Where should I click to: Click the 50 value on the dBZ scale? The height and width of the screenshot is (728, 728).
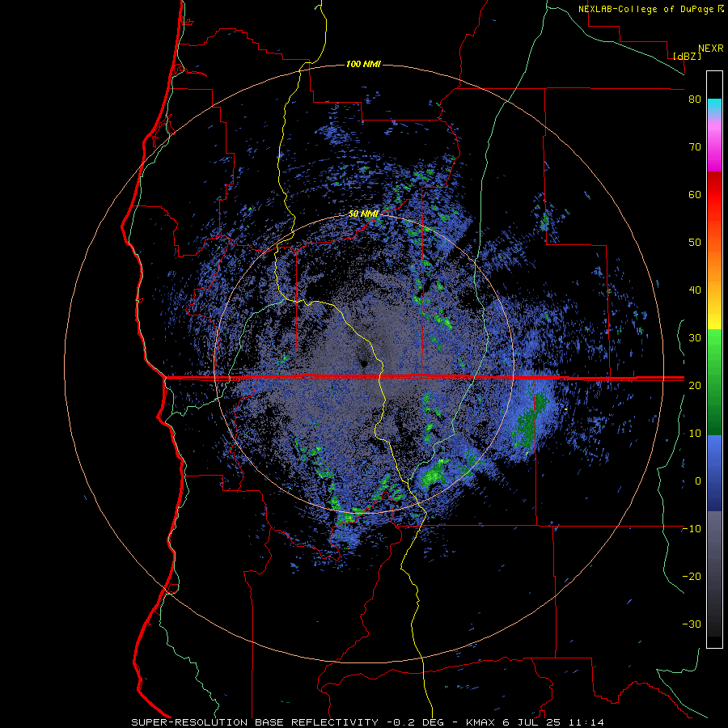(695, 243)
